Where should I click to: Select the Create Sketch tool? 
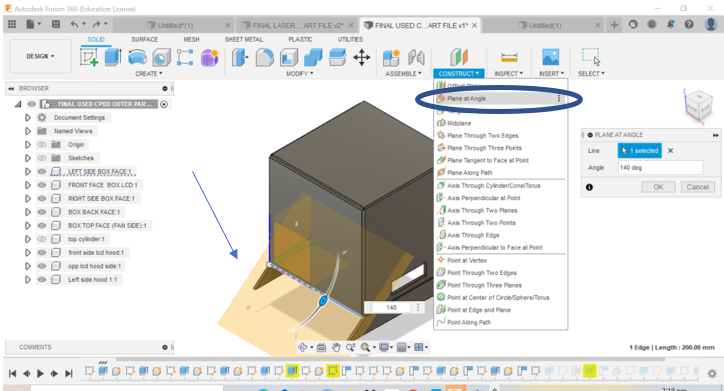tap(89, 58)
